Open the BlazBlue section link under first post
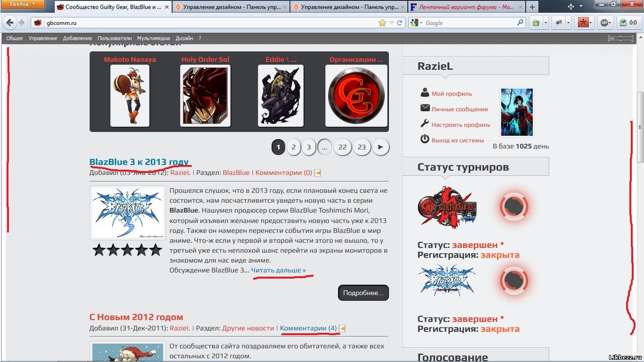 pos(236,173)
